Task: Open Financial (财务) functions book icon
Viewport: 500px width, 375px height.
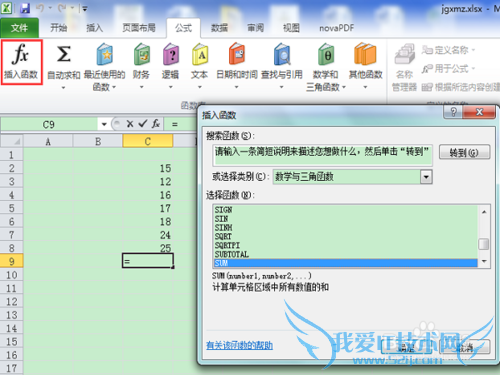Action: point(142,54)
